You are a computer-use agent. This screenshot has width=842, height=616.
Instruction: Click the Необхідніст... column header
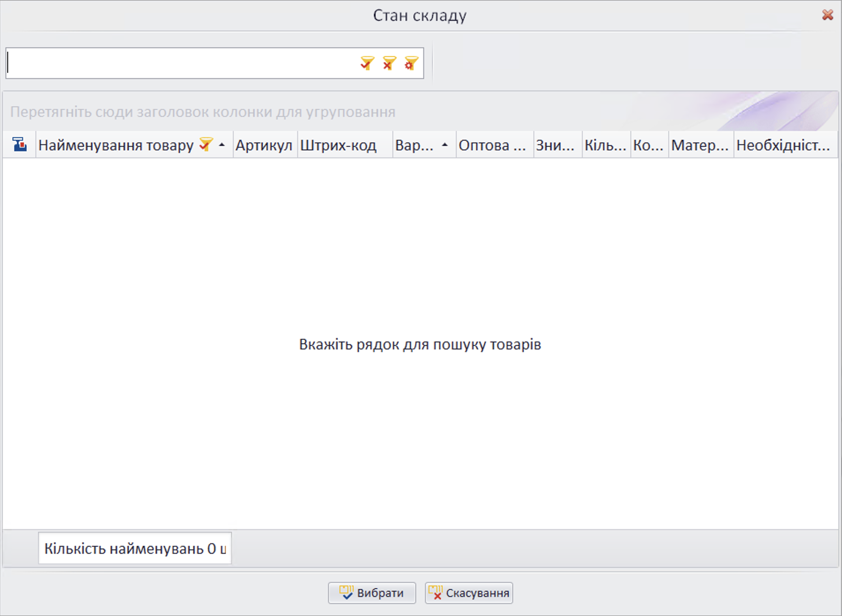click(x=783, y=145)
